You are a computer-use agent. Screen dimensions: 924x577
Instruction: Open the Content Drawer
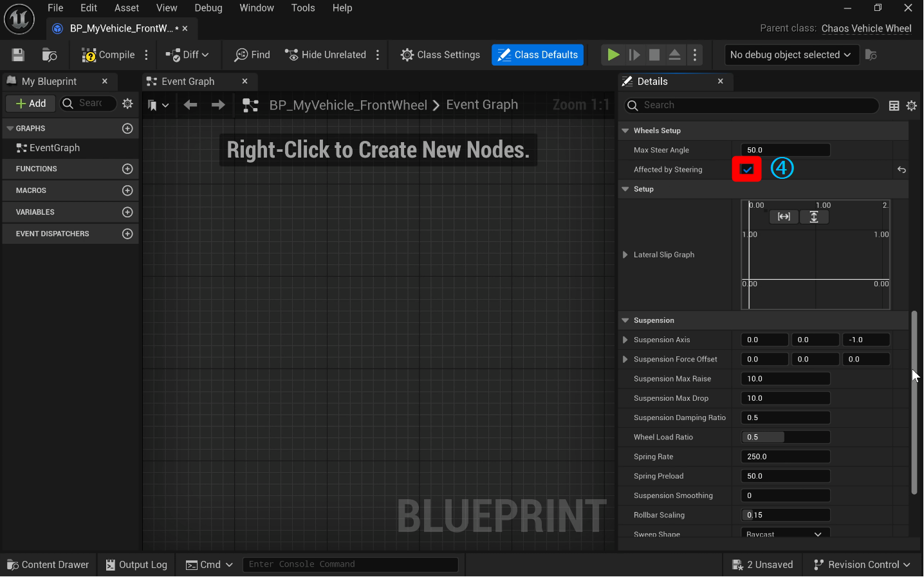pyautogui.click(x=48, y=565)
